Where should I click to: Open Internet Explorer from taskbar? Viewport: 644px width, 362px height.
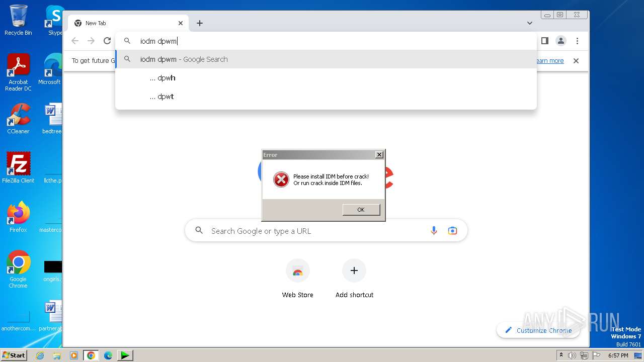coord(40,355)
